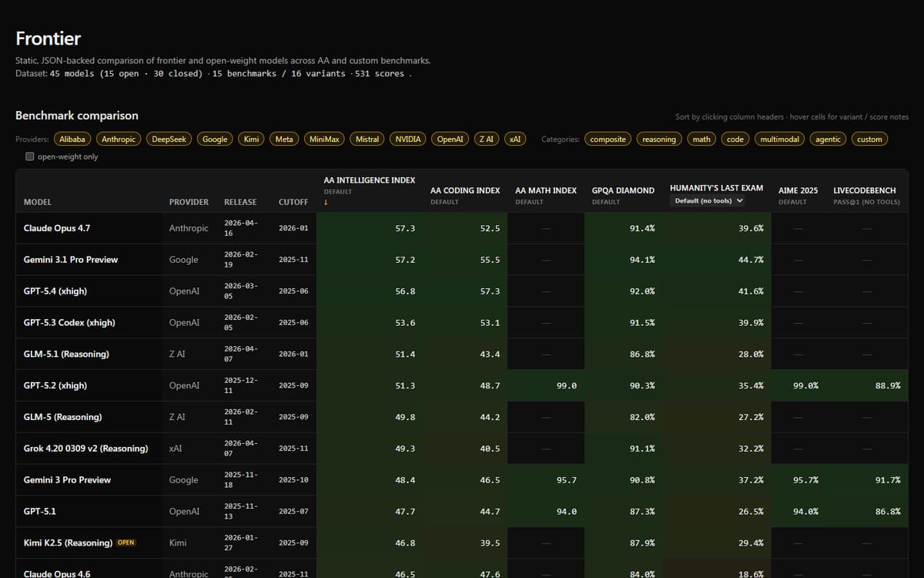
Task: Click the 95.7% AIME 2025 cell
Action: [798, 479]
